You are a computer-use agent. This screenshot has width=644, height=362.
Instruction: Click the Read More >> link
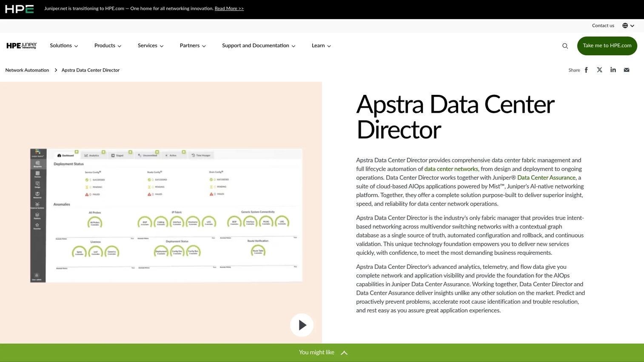229,9
